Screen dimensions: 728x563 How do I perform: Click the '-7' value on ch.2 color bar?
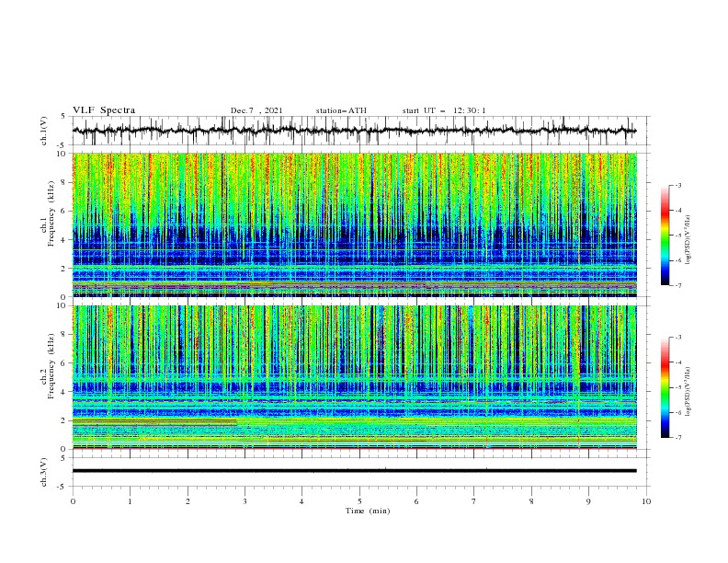(677, 438)
